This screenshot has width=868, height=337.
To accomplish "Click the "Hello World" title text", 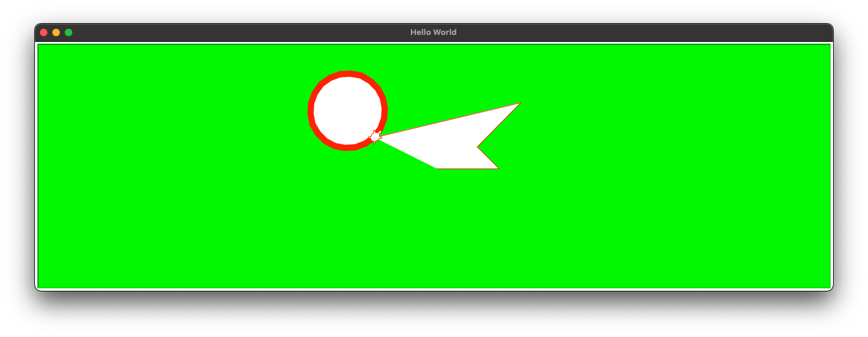I will pos(433,32).
